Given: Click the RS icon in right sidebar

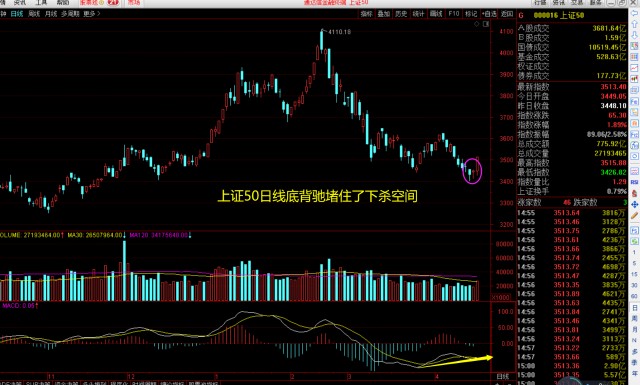Looking at the screenshot, I should coord(634,182).
